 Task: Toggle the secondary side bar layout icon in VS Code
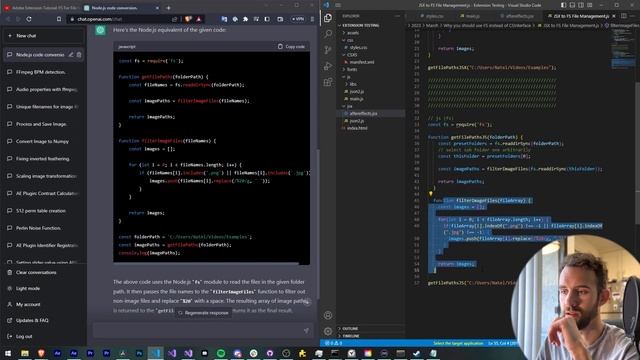pyautogui.click(x=581, y=5)
